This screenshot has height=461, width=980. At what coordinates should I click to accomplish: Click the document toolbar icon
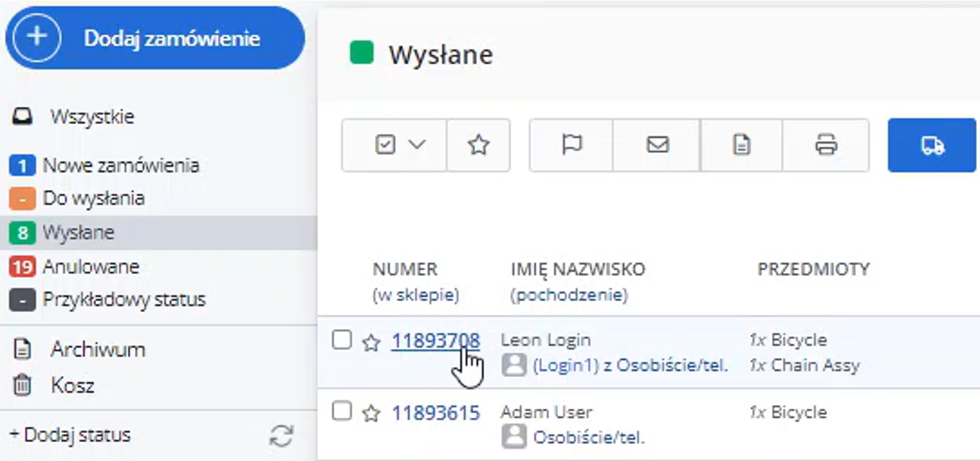coord(742,145)
